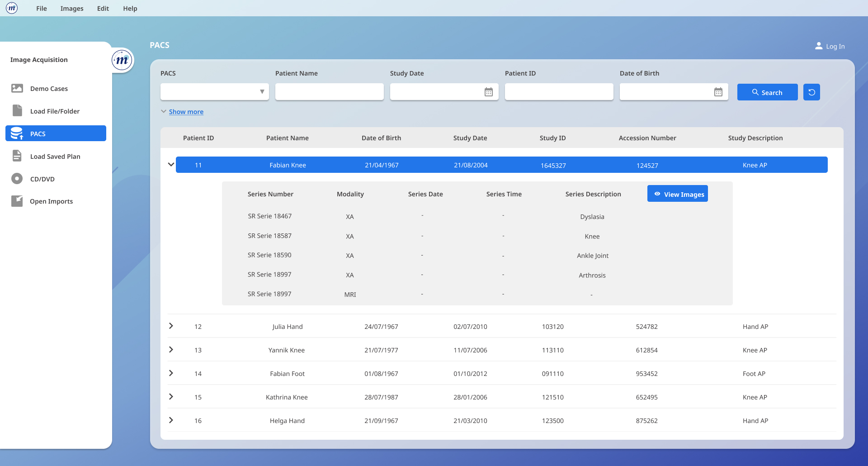Image resolution: width=868 pixels, height=466 pixels.
Task: Click the Accession Number column header
Action: coord(647,138)
